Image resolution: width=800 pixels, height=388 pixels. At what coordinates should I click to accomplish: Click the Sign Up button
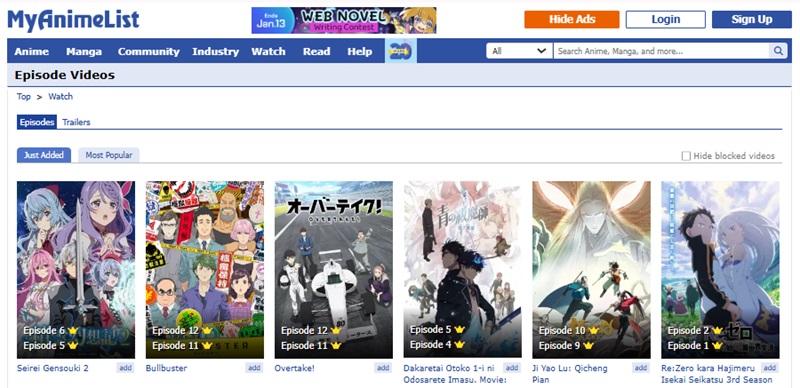click(x=752, y=19)
